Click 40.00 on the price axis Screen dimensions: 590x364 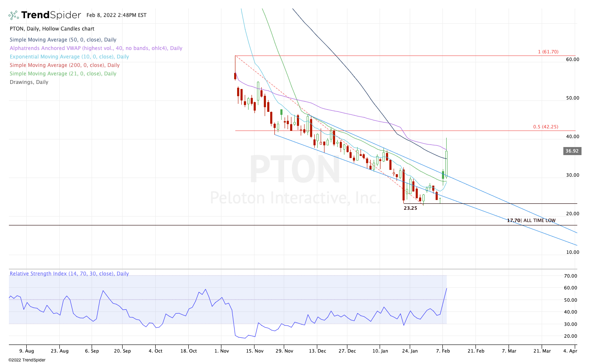click(573, 136)
